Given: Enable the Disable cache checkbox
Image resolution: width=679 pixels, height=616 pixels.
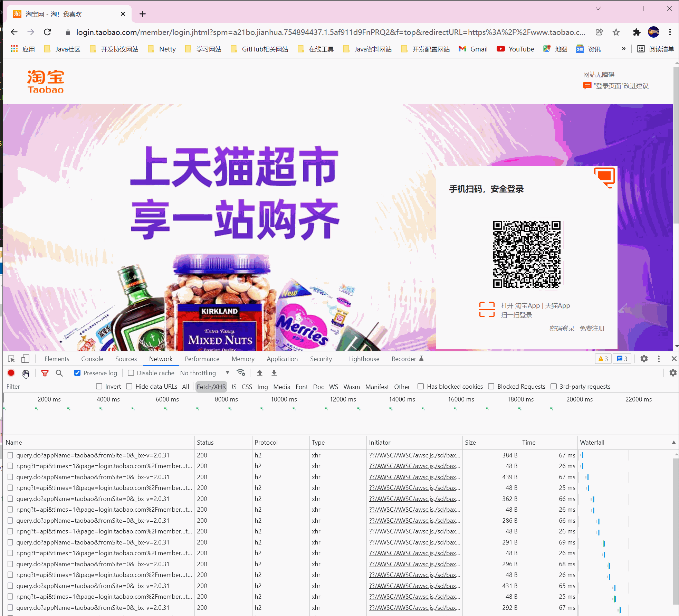Looking at the screenshot, I should tap(131, 373).
